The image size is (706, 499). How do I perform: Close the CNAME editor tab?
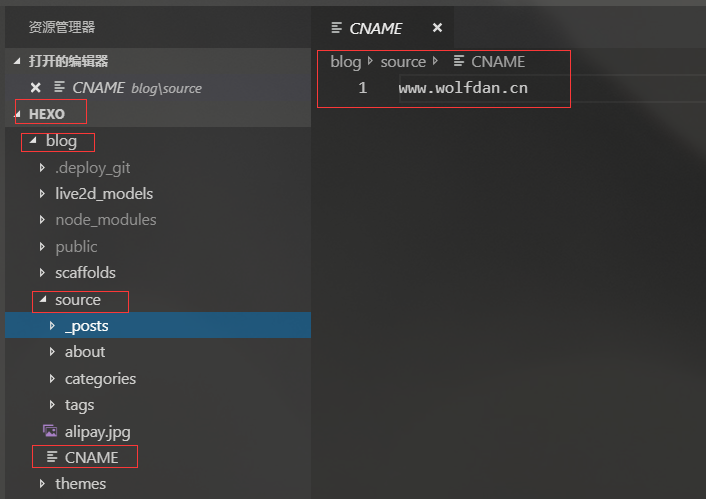[x=437, y=28]
